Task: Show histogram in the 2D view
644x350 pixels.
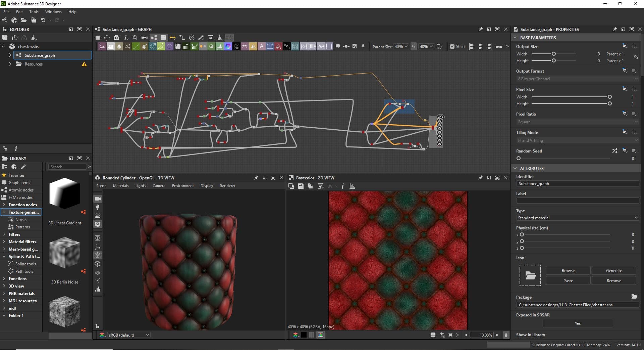Action: tap(352, 186)
